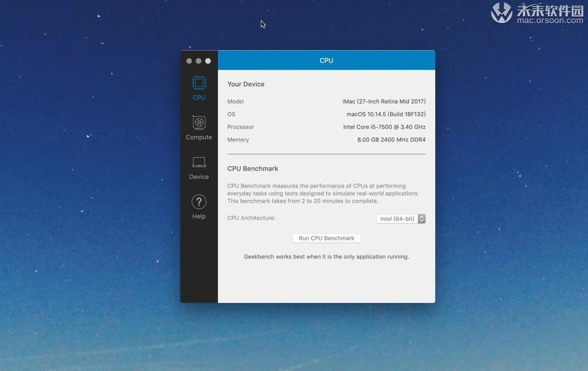Click the Your Device heading
This screenshot has width=588, height=371.
246,84
